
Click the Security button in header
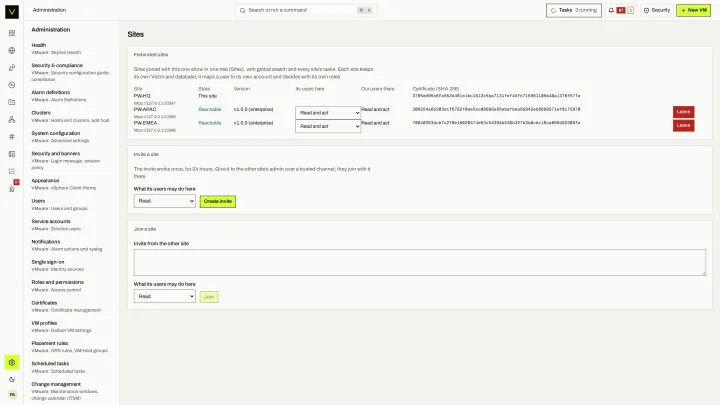point(657,10)
